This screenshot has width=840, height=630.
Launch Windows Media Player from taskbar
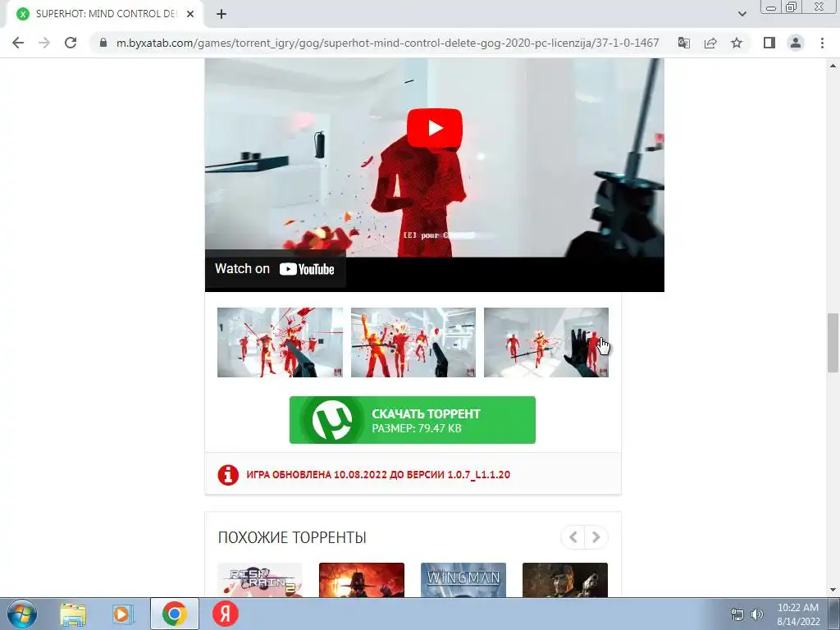pos(122,614)
